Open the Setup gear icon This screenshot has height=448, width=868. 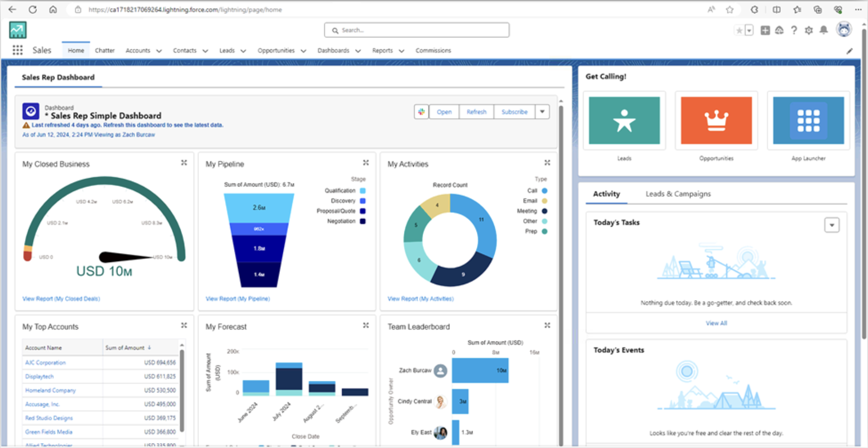[x=809, y=31]
